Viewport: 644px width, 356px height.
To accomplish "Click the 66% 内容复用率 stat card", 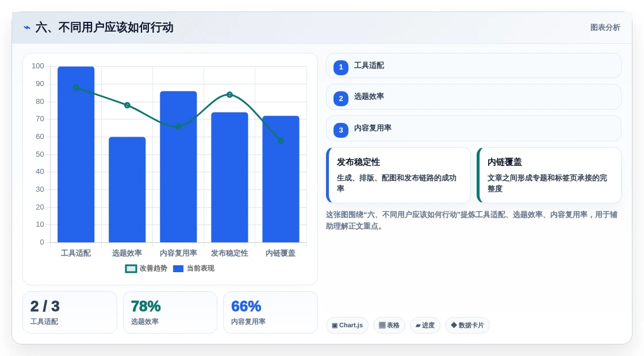I will 270,312.
